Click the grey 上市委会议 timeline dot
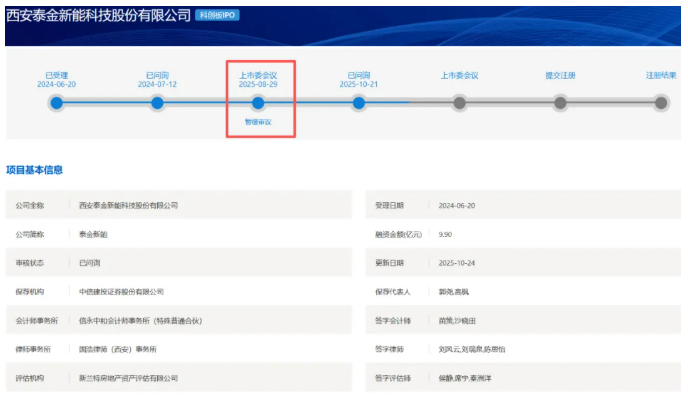Screen dimensions: 688x400 pos(459,102)
